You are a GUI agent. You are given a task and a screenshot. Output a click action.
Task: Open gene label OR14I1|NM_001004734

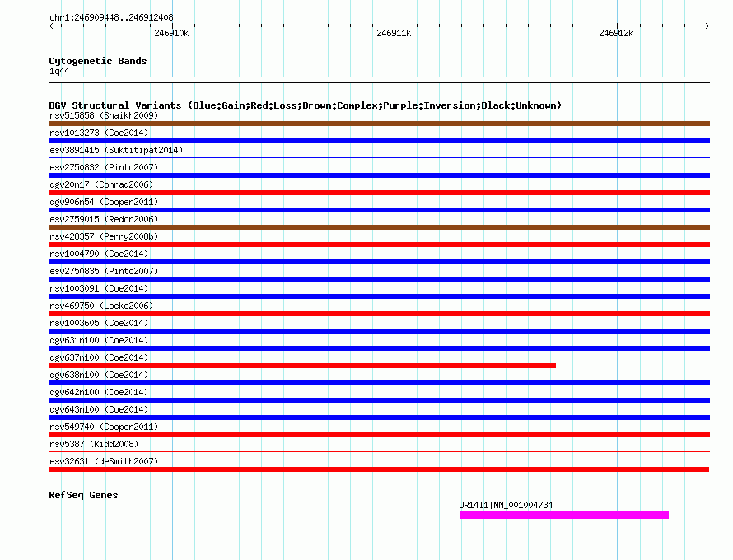pos(506,505)
